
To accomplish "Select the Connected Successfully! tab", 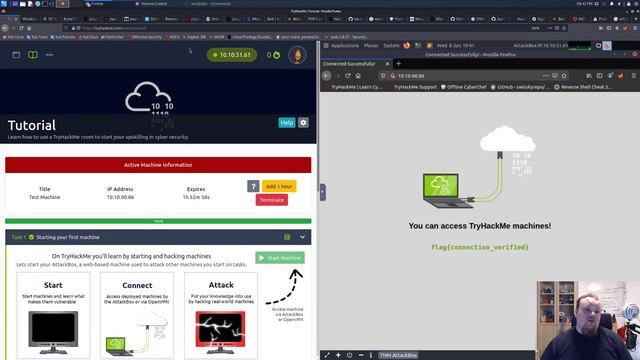I will (355, 64).
